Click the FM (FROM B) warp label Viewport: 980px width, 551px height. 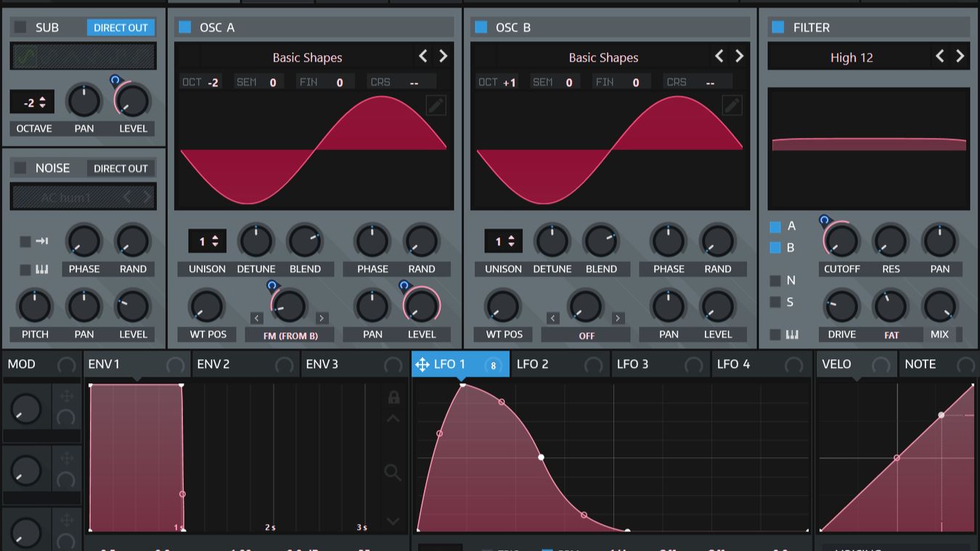289,335
